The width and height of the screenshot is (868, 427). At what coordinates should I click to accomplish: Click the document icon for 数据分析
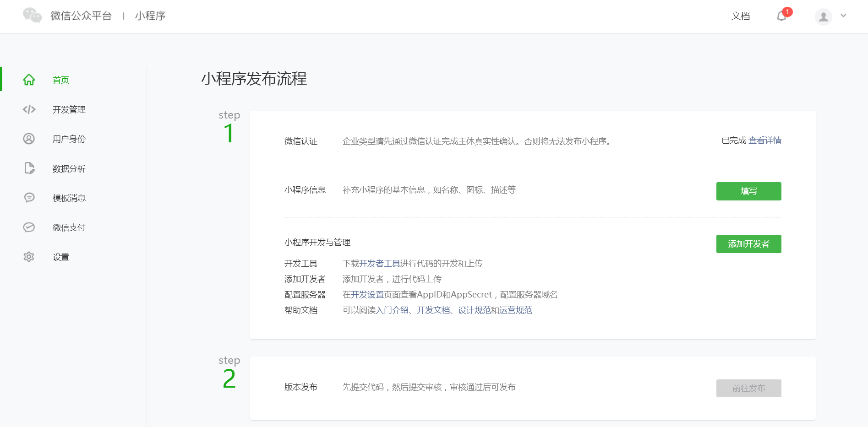click(x=29, y=168)
